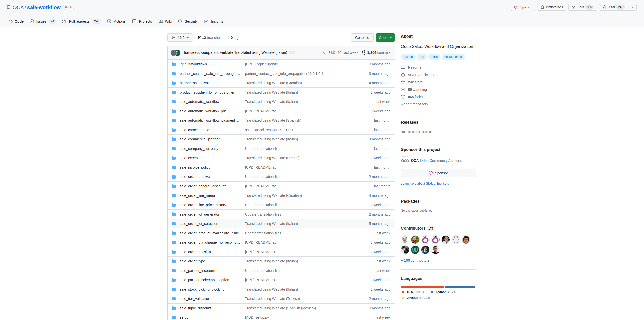Open the green Weblate contributor avatar
Screen dimensions: 644x320
[x=415, y=250]
